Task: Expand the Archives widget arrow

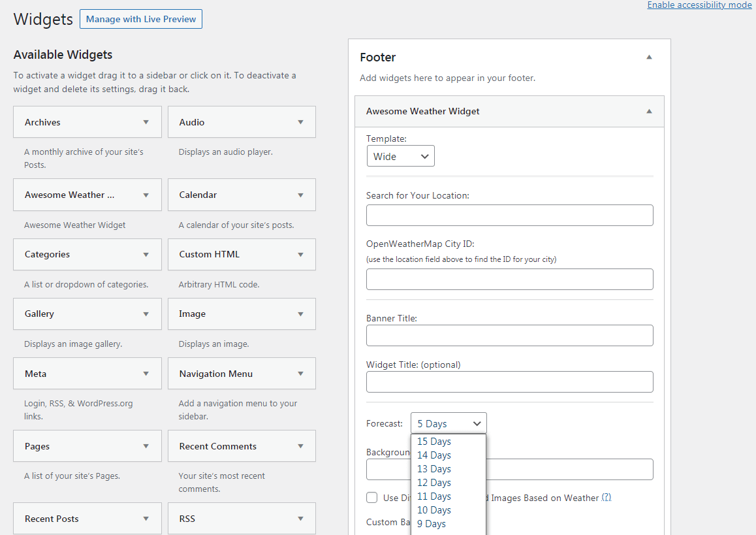Action: tap(146, 122)
